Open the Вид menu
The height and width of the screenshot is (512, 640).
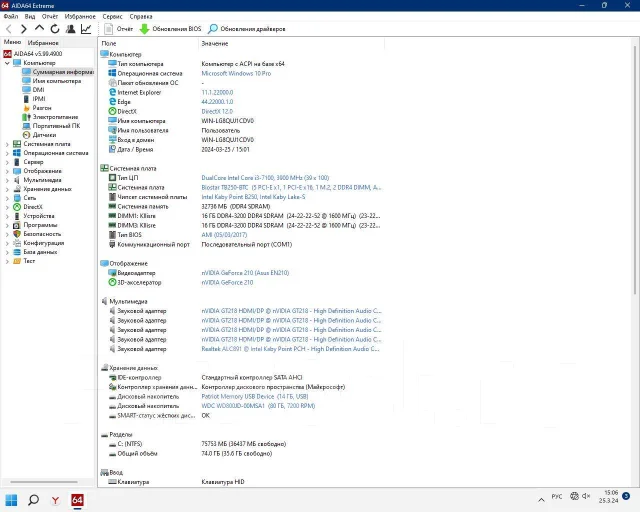tap(30, 16)
